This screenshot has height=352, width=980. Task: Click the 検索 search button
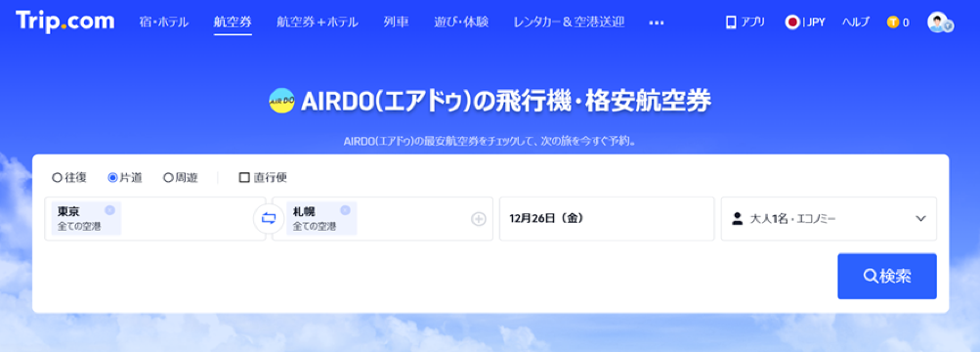click(x=887, y=277)
